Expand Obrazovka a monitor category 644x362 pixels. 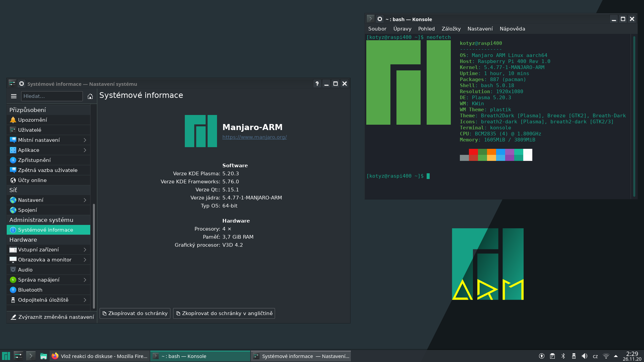coord(48,260)
